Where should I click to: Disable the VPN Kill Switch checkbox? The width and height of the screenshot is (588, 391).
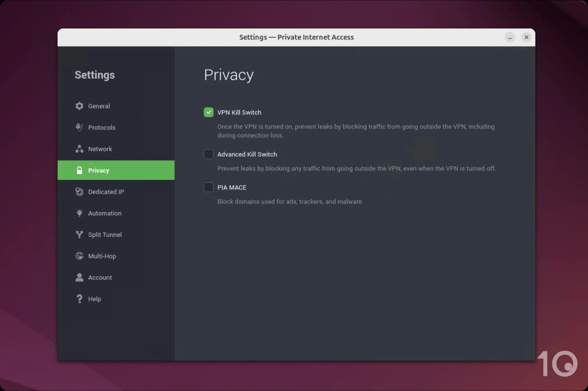209,112
